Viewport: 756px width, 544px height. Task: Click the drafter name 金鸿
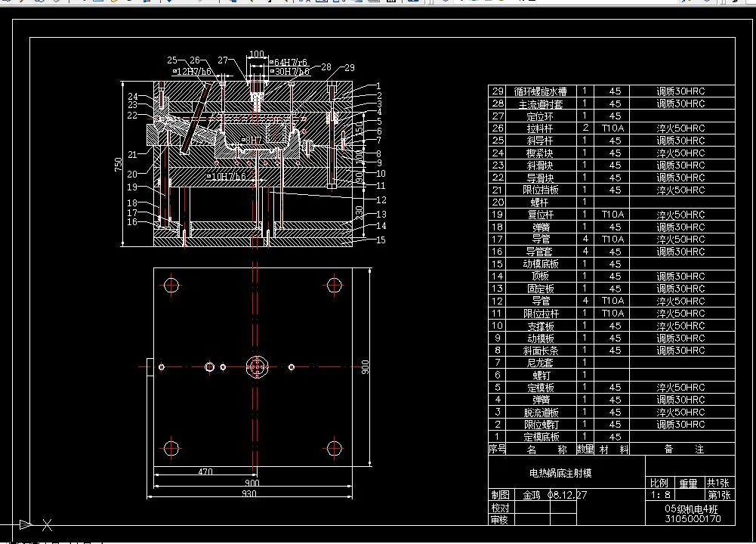(x=532, y=495)
